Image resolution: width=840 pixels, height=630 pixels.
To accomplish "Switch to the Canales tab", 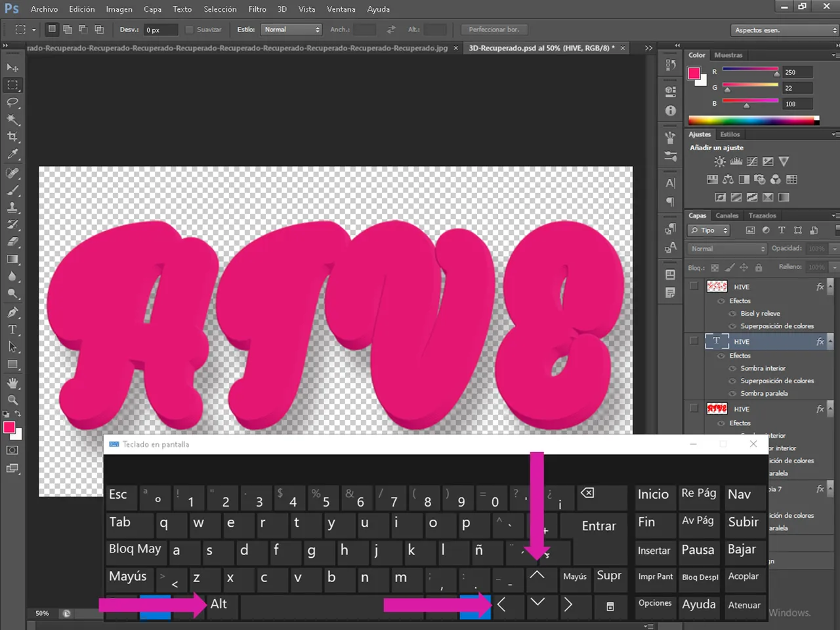I will coord(726,215).
